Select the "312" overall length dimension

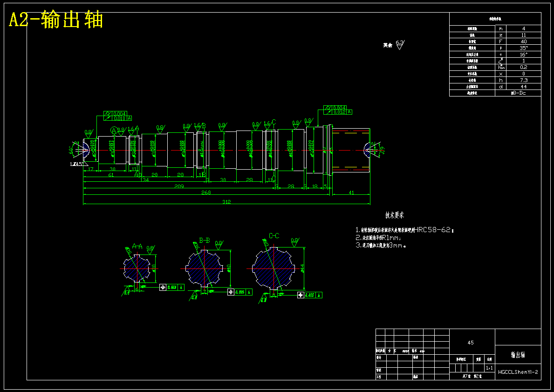coord(226,202)
